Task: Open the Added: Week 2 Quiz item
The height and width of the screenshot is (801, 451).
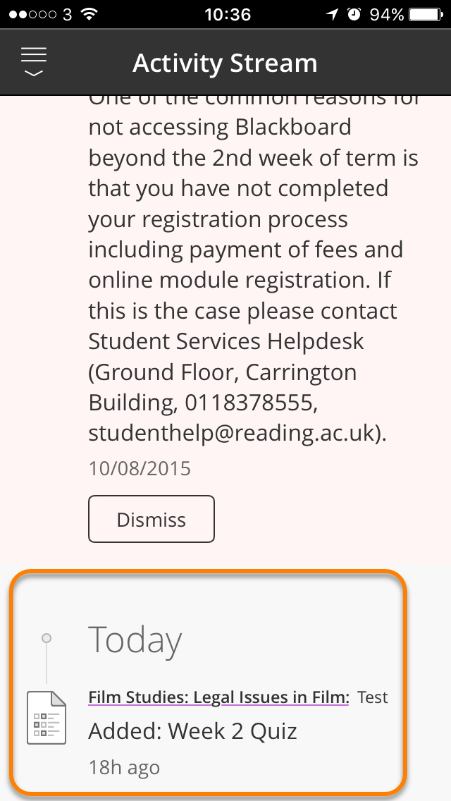Action: [x=193, y=731]
